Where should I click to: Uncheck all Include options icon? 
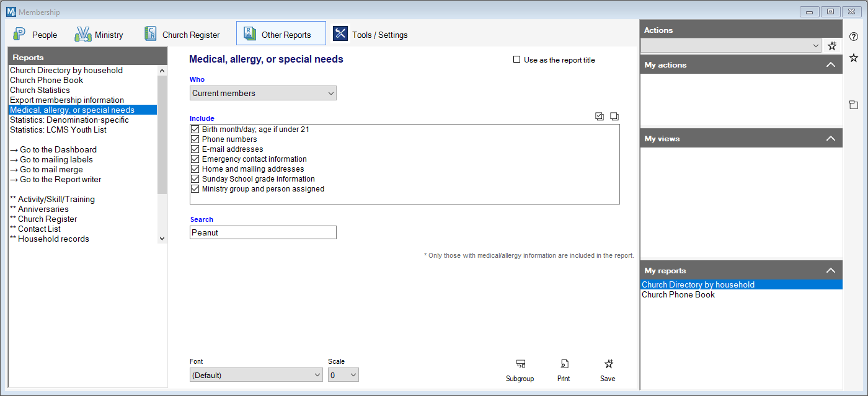(614, 117)
